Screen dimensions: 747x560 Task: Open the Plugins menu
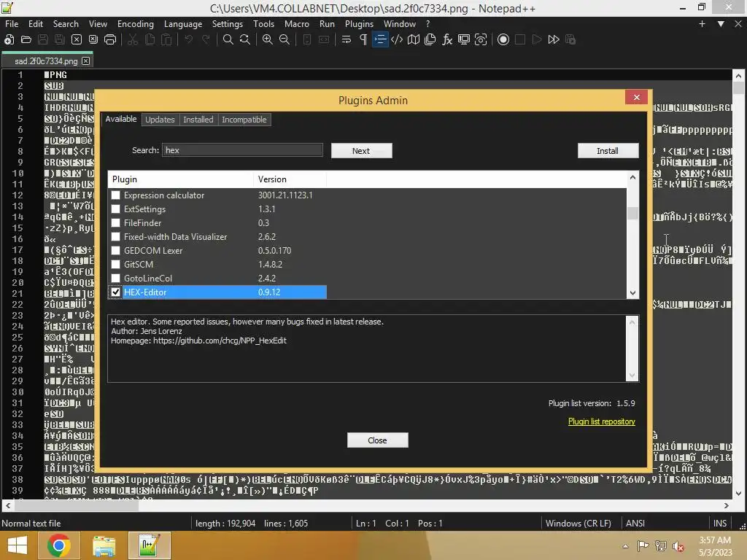pyautogui.click(x=359, y=24)
